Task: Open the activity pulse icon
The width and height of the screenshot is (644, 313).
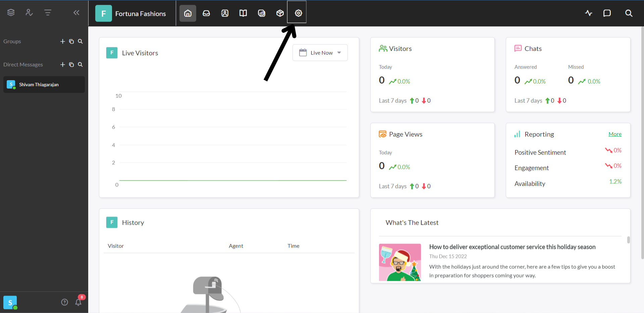Action: [x=589, y=13]
